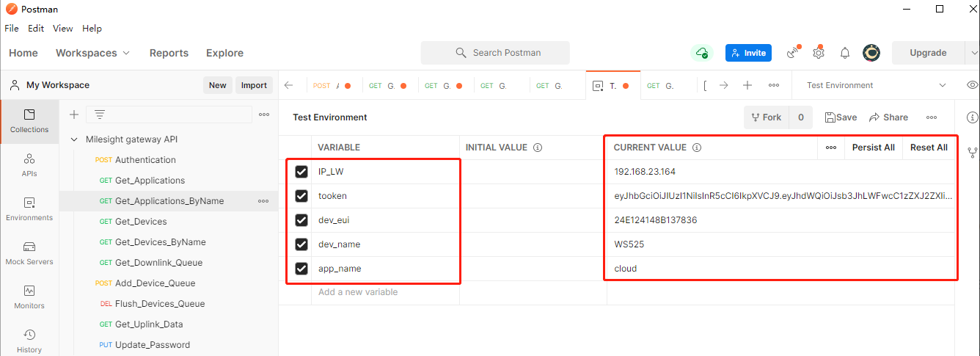Uncheck the app_name variable checkbox
The height and width of the screenshot is (356, 980).
(301, 269)
